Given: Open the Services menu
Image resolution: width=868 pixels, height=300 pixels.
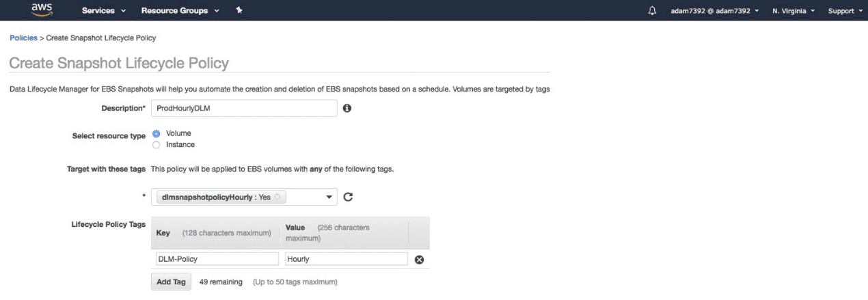Looking at the screenshot, I should 104,11.
